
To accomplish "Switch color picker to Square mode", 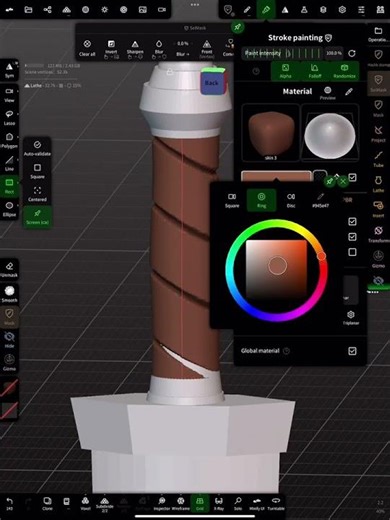I will point(232,200).
